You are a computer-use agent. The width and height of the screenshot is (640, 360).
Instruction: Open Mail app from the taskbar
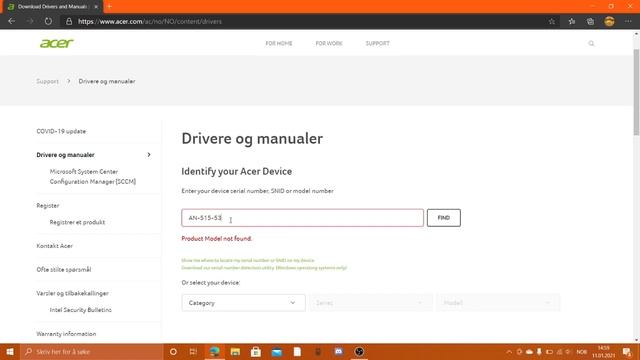277,351
